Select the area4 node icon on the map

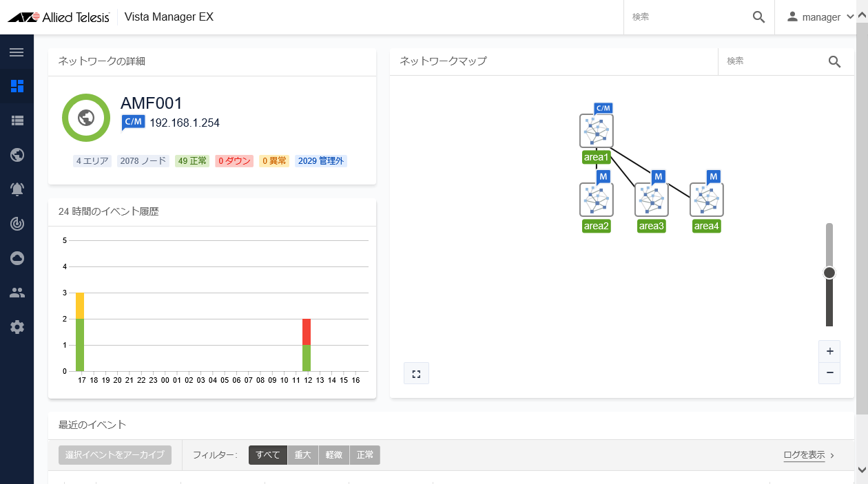pos(707,200)
